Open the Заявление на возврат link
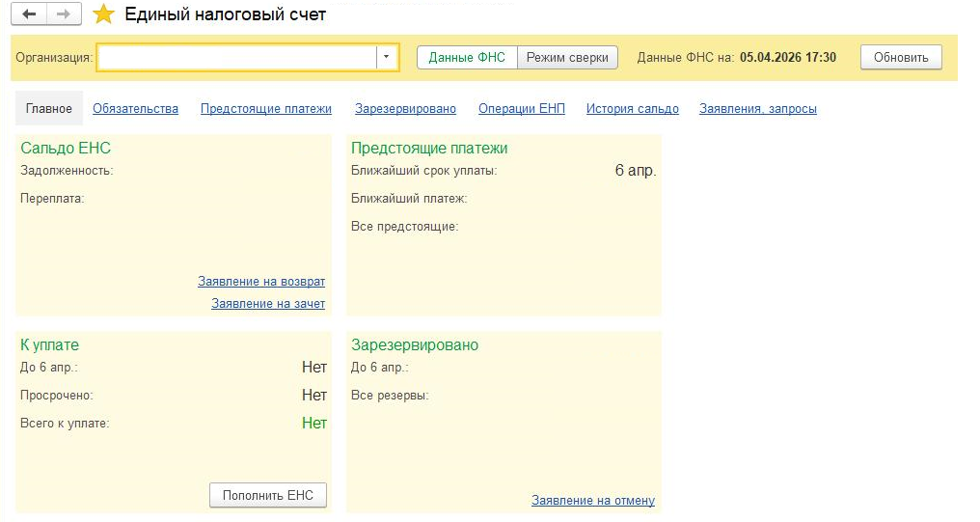This screenshot has width=980, height=522. tap(261, 282)
